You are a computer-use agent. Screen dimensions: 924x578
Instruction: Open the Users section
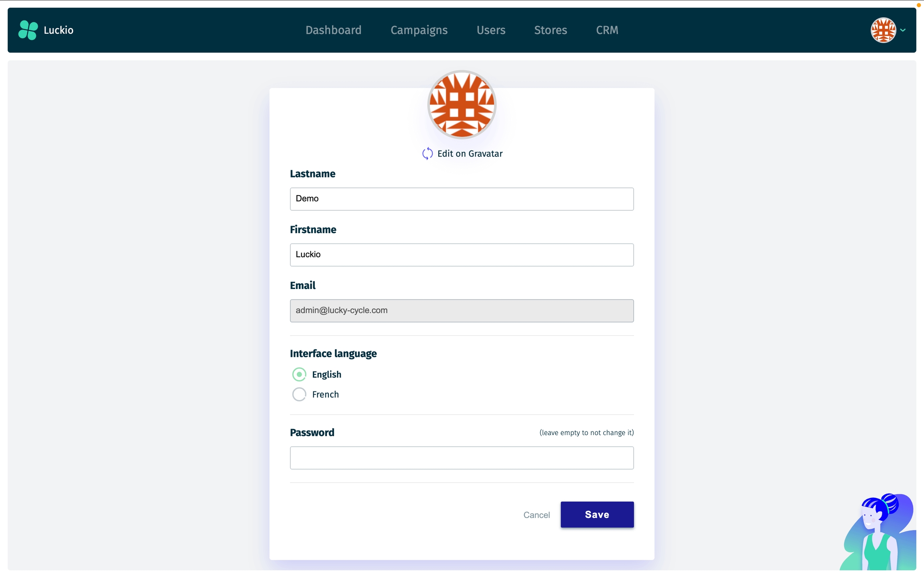pyautogui.click(x=491, y=30)
